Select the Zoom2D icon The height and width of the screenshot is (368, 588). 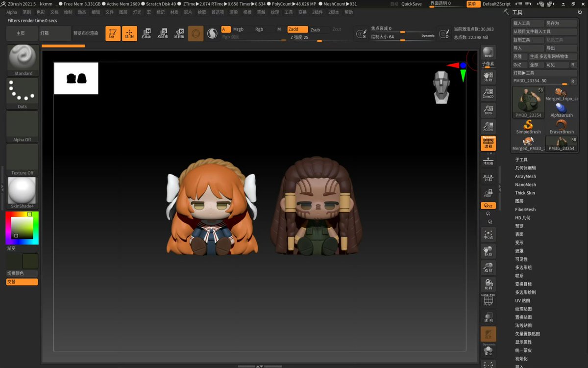pos(488,94)
